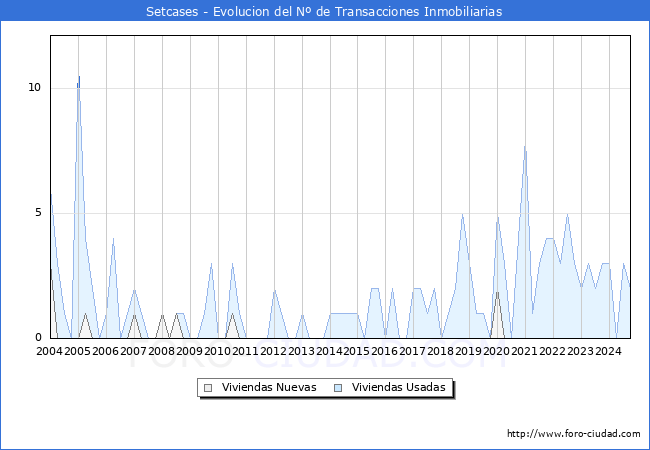
Task: Click the 2008 x-axis label
Action: click(x=161, y=351)
